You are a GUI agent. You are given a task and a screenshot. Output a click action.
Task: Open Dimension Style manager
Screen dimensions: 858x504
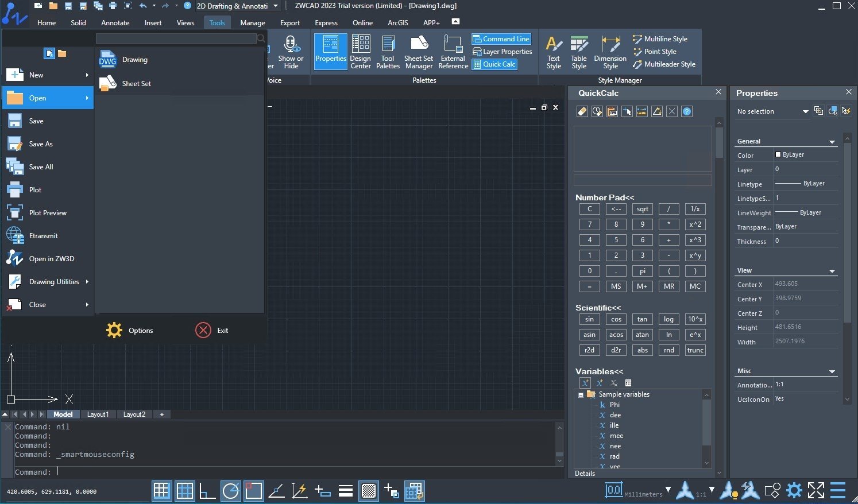610,52
